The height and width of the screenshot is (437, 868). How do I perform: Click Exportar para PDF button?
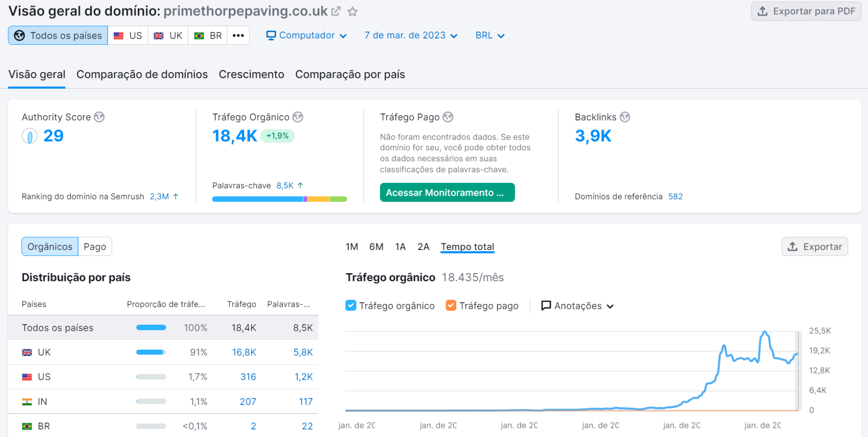[806, 11]
